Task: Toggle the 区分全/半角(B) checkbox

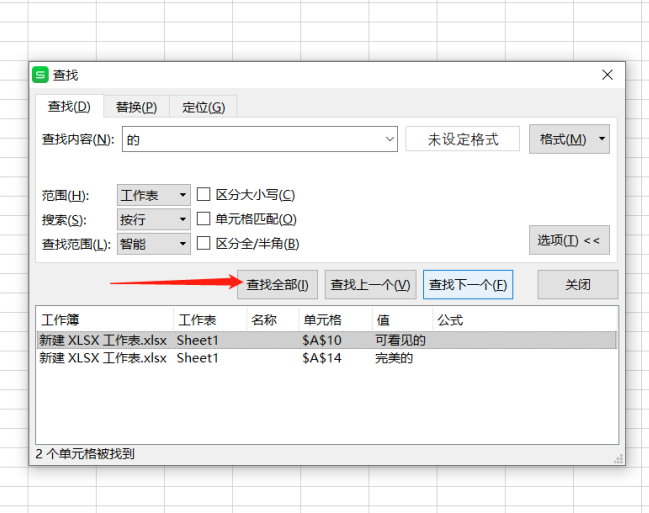Action: click(x=203, y=243)
